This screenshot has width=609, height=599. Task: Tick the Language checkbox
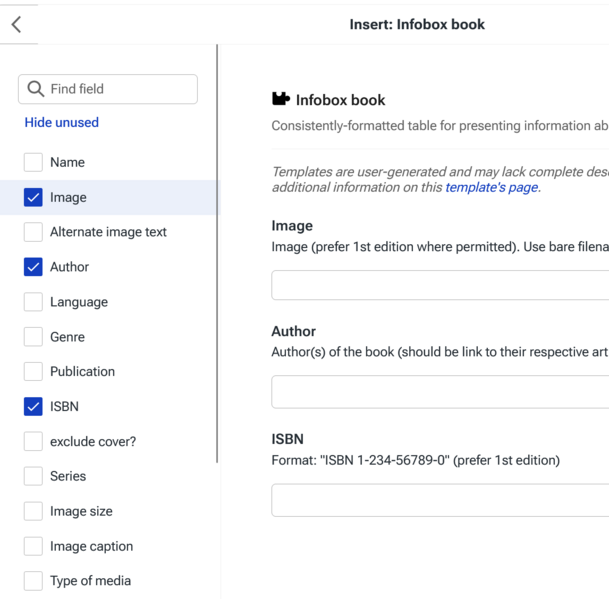33,302
